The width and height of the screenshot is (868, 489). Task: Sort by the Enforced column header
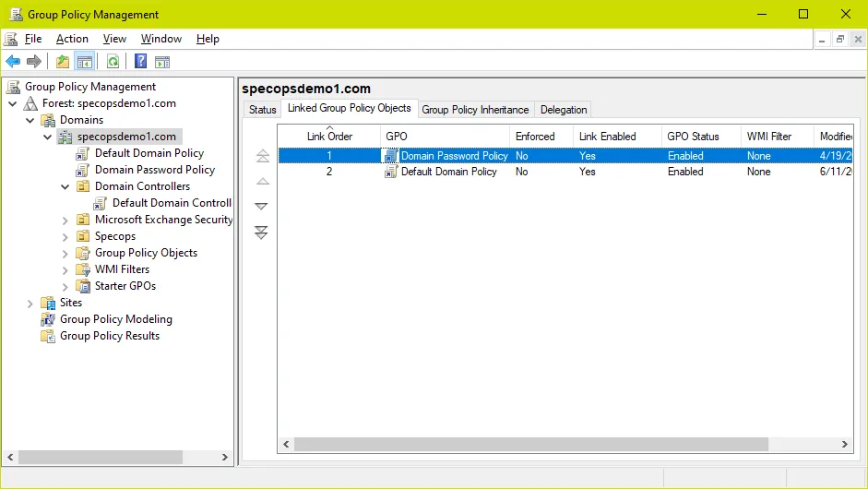pos(541,137)
